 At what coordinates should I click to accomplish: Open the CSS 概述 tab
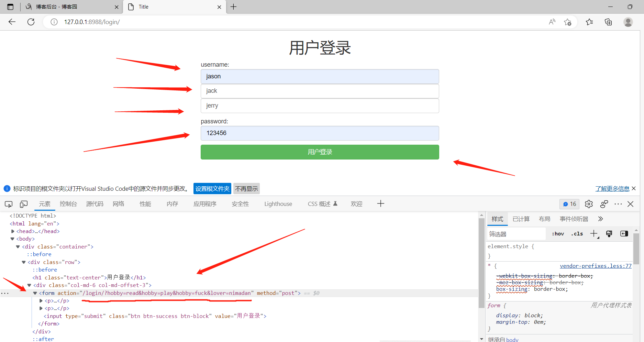[322, 204]
